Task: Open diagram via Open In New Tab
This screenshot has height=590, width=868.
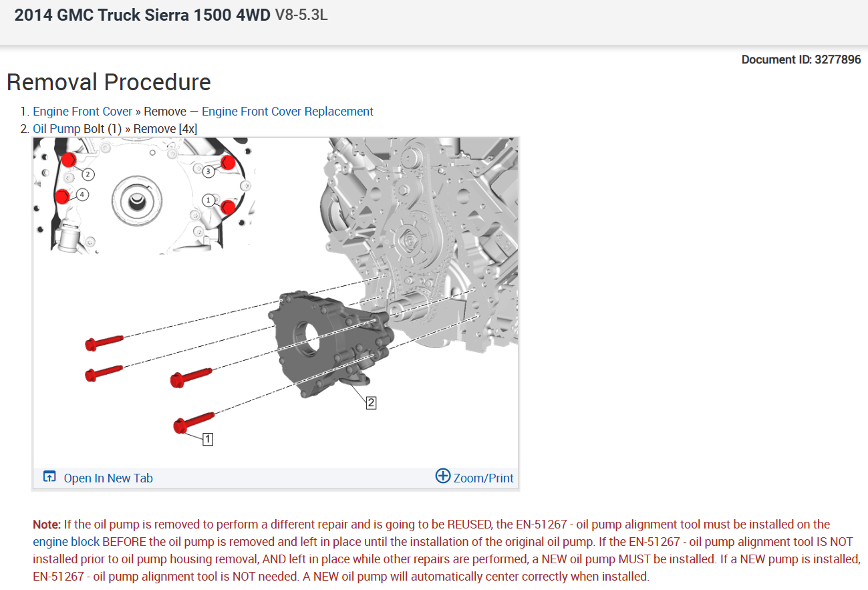Action: pyautogui.click(x=108, y=478)
